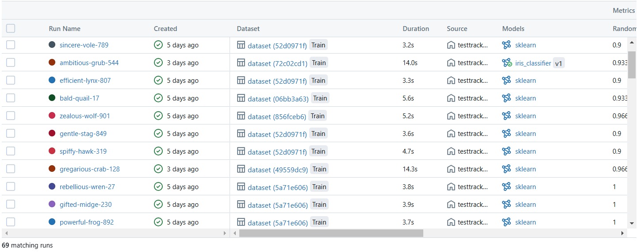Click the sklearn model icon for sincere-vole-789
644x252 pixels.
pos(506,45)
